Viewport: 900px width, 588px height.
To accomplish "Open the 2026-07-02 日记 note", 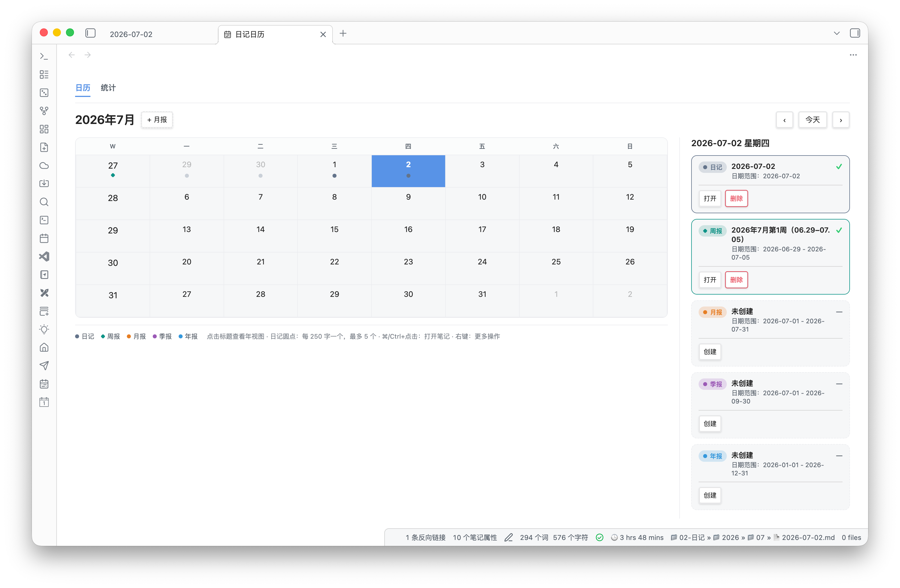I will [x=710, y=198].
